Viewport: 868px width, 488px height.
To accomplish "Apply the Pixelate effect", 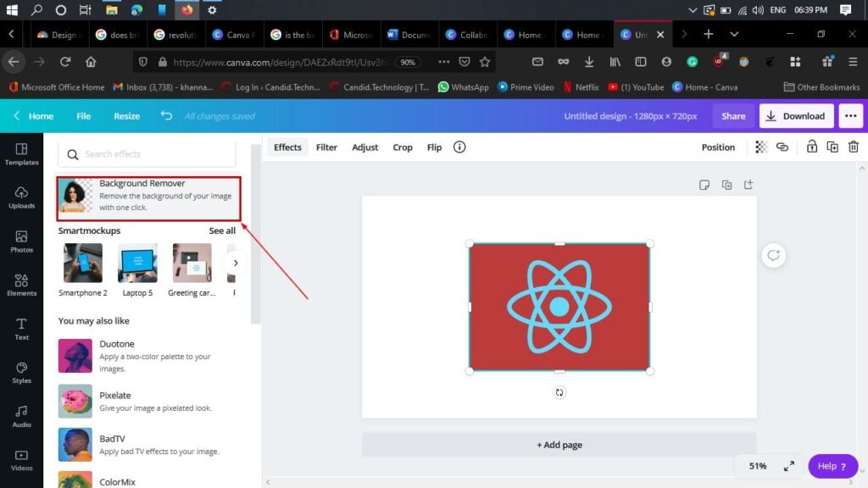I will click(147, 401).
